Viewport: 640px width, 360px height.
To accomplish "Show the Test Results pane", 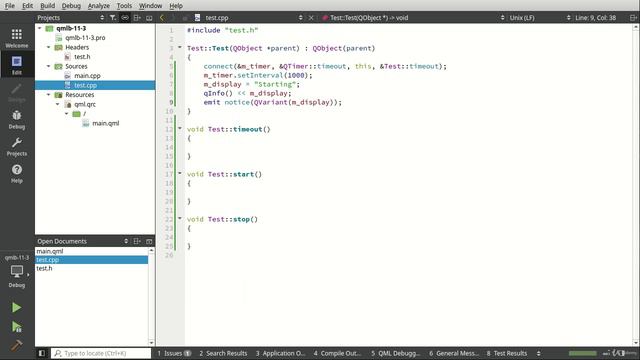I will pos(507,353).
